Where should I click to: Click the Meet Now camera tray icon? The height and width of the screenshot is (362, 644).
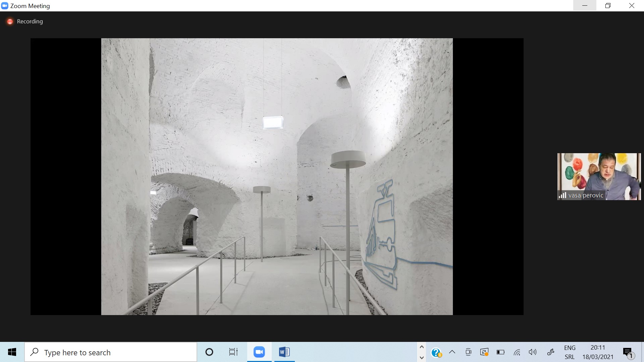[x=468, y=352]
